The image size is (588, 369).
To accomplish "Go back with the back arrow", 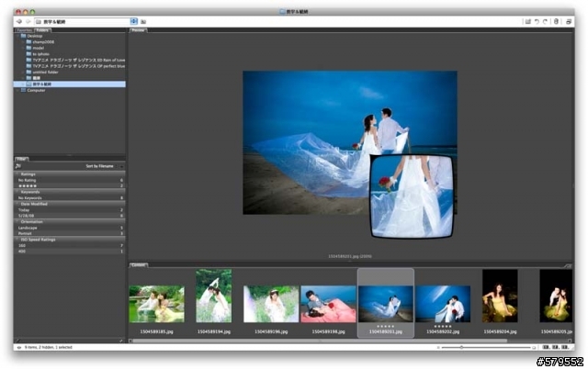I will tap(19, 21).
